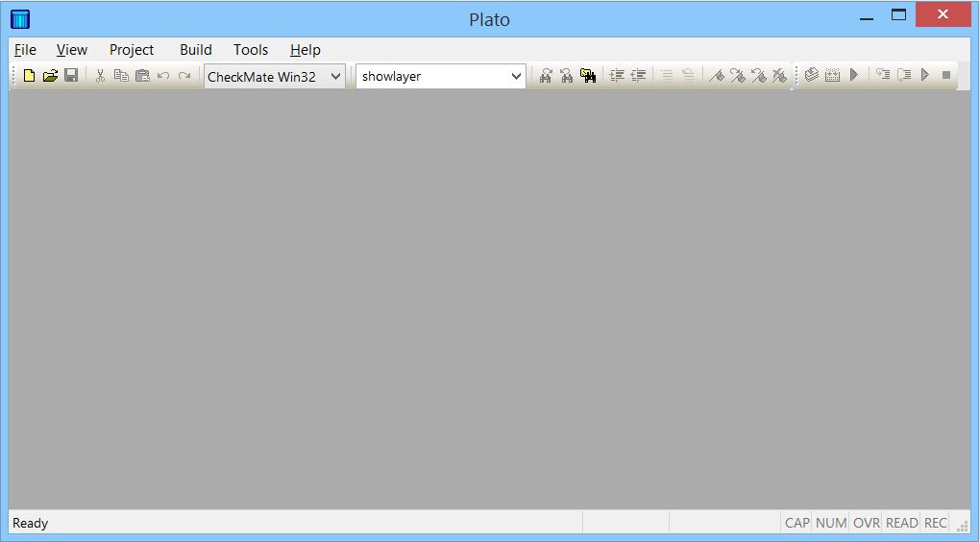Click the Stop square icon in toolbar

[946, 76]
